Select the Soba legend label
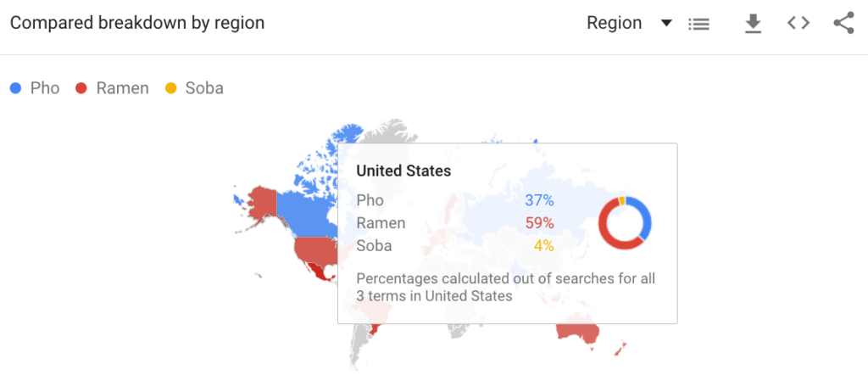 pyautogui.click(x=204, y=88)
